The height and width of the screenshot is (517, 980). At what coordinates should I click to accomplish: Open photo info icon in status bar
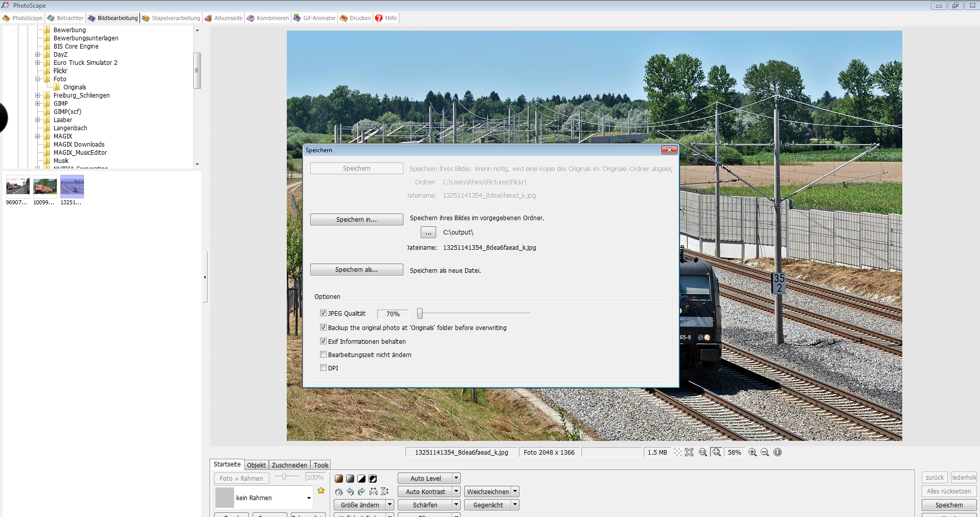(778, 452)
